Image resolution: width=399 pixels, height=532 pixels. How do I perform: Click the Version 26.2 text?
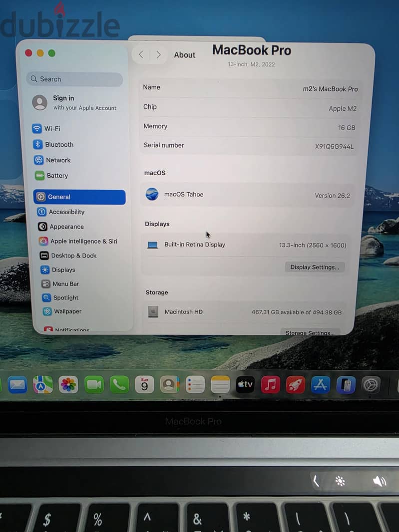click(332, 196)
